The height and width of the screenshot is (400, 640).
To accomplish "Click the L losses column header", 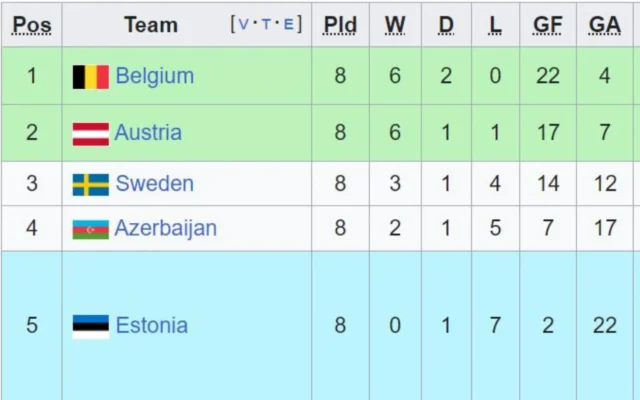I will 495,25.
